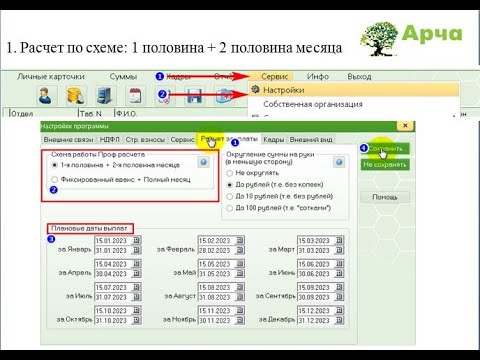480x360 pixels.
Task: Open calendar icon next to 31.05.2023
Action: 240,273
